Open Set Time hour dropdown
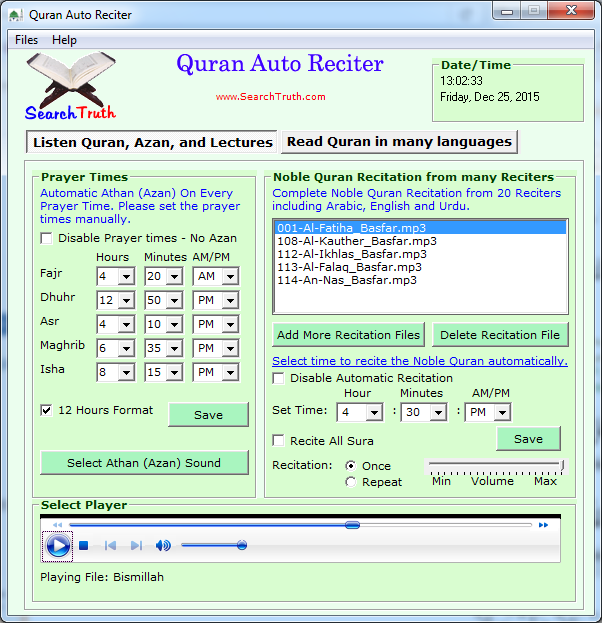 pos(374,412)
